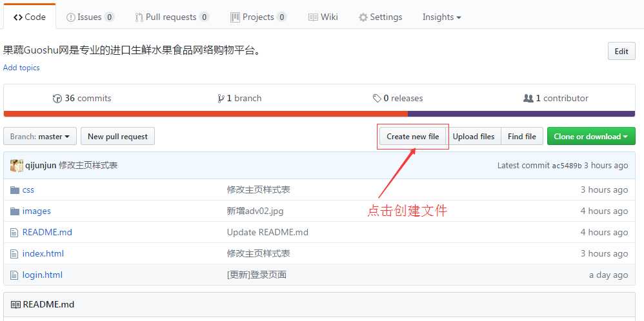This screenshot has height=321, width=644.
Task: Open the 1 branch link
Action: [239, 99]
